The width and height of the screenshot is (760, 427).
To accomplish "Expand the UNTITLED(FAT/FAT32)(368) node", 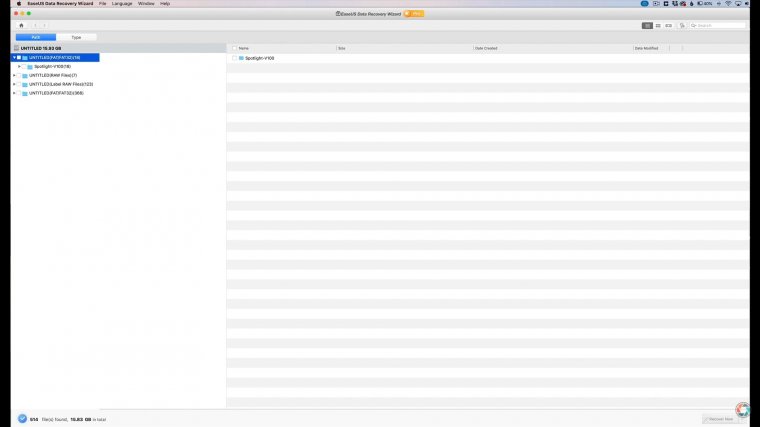I will tap(14, 93).
